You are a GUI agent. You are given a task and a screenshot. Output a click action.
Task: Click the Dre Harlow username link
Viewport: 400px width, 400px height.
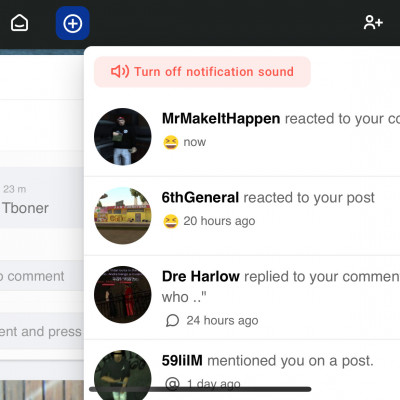coord(201,277)
